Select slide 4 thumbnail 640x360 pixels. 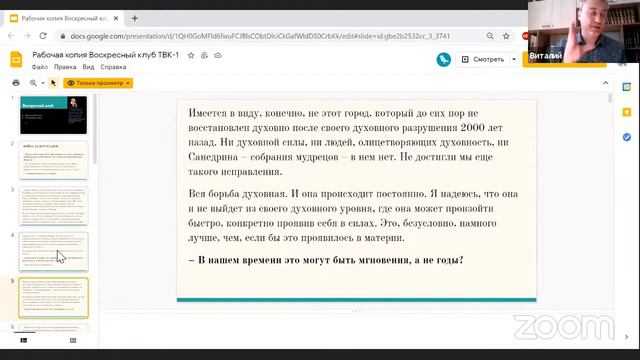click(x=53, y=251)
